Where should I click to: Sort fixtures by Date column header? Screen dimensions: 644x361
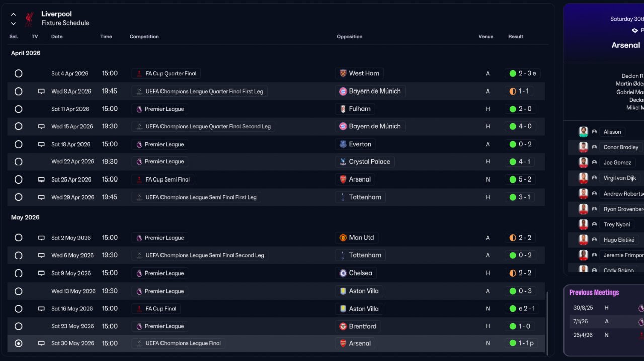[57, 37]
